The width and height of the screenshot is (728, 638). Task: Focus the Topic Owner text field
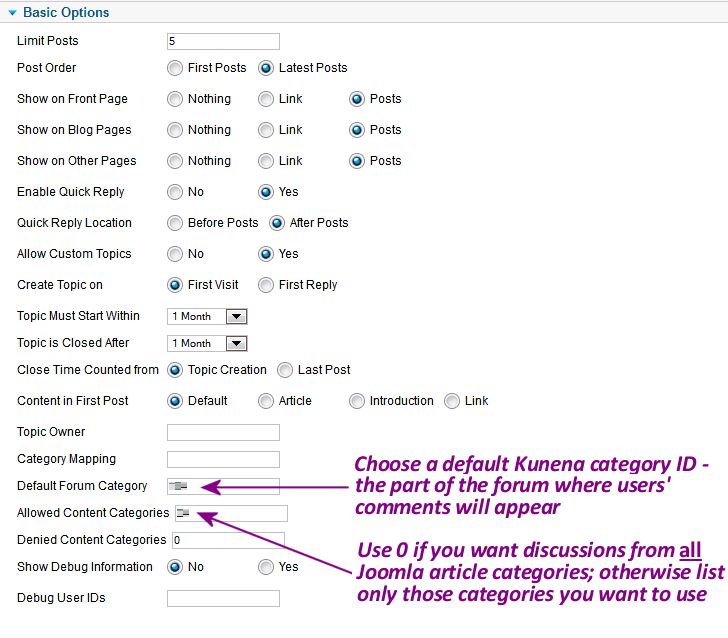click(x=223, y=433)
